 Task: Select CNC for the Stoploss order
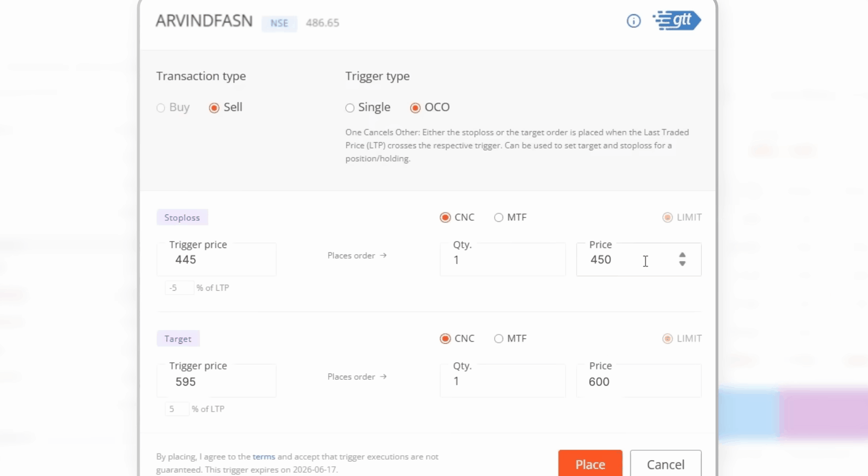(x=445, y=218)
